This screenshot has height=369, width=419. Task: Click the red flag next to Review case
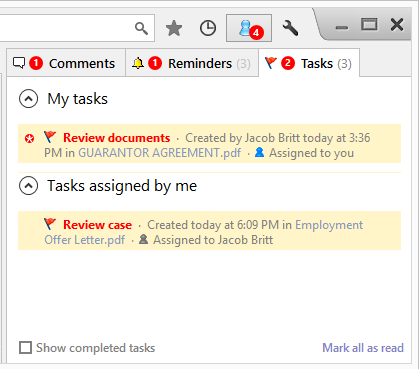50,224
